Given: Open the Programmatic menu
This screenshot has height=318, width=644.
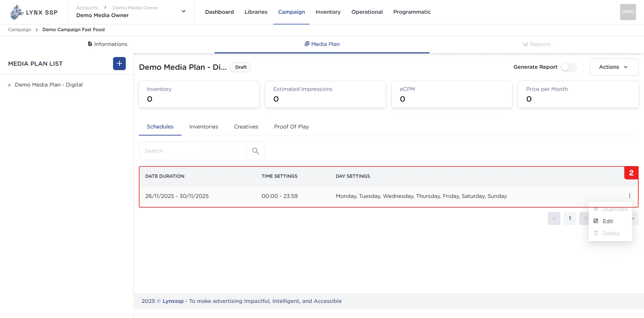Looking at the screenshot, I should coord(412,12).
